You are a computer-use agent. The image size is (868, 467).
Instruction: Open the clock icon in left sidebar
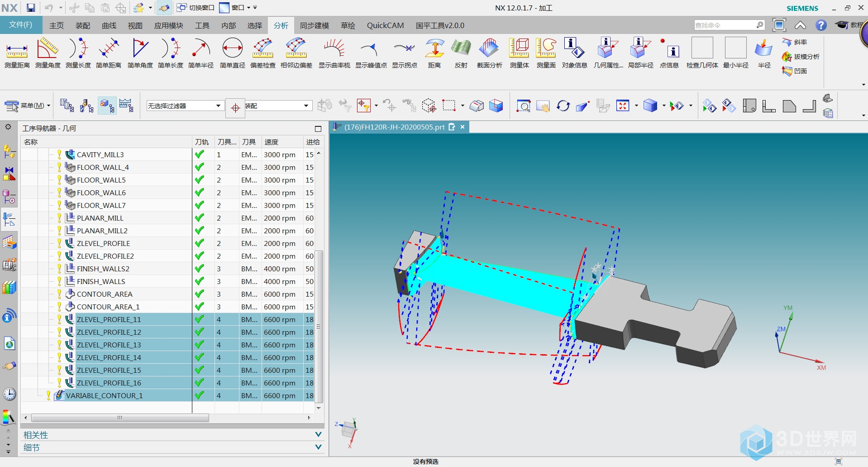(x=9, y=394)
